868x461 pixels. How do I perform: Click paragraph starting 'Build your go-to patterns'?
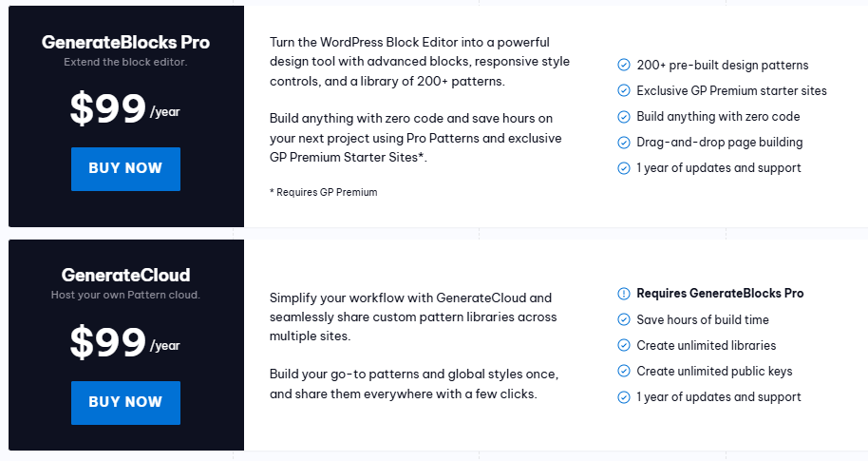[x=414, y=384]
